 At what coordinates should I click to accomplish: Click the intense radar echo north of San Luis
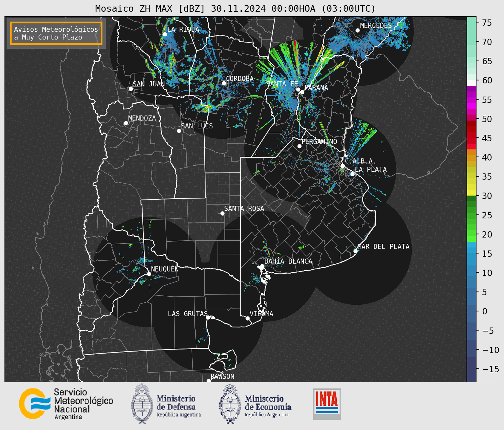coord(207,108)
